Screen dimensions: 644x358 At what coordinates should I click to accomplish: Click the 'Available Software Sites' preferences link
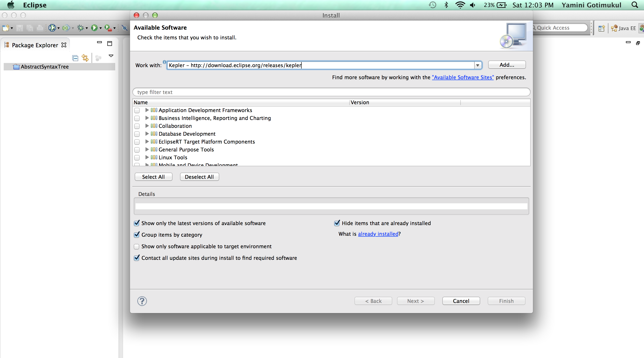tap(463, 77)
